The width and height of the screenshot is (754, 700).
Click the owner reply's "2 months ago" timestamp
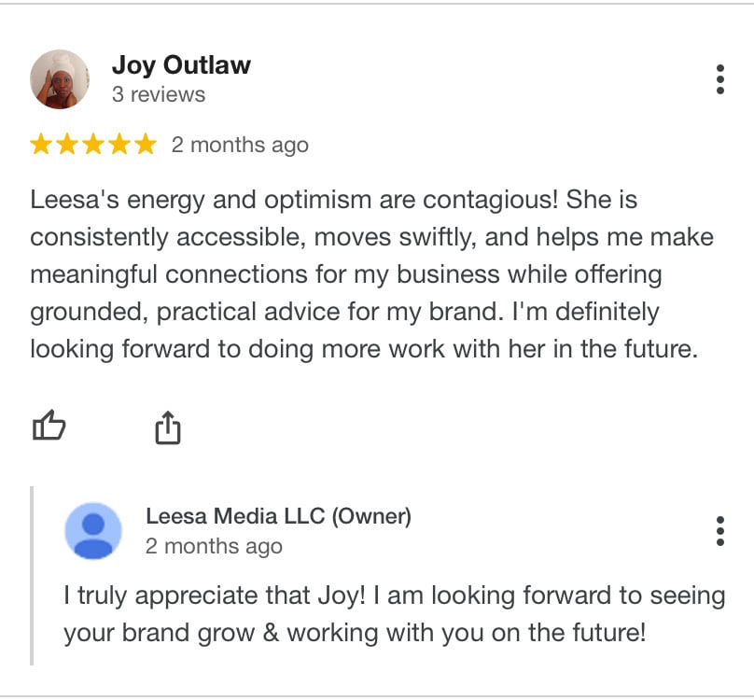click(x=214, y=547)
